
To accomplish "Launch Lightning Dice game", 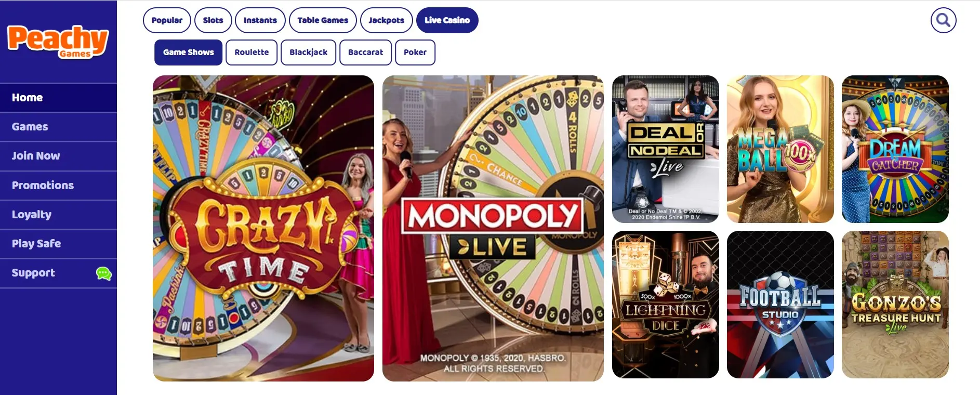I will (666, 305).
